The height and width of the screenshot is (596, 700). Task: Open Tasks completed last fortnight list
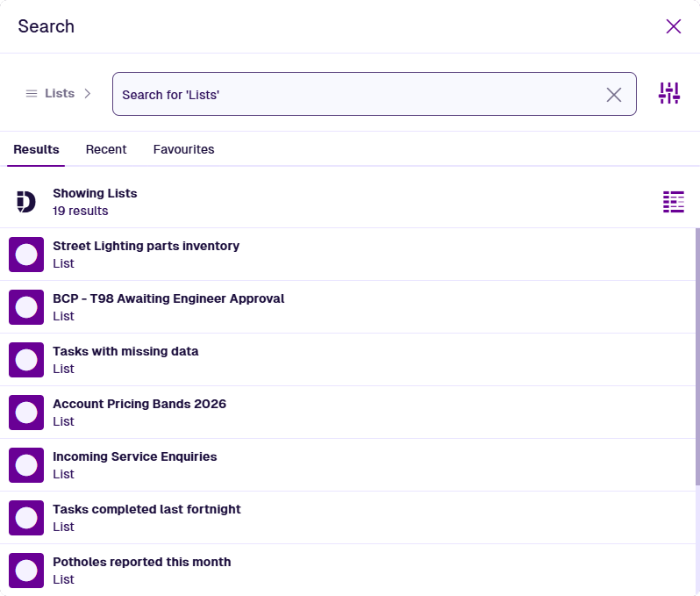pyautogui.click(x=146, y=509)
